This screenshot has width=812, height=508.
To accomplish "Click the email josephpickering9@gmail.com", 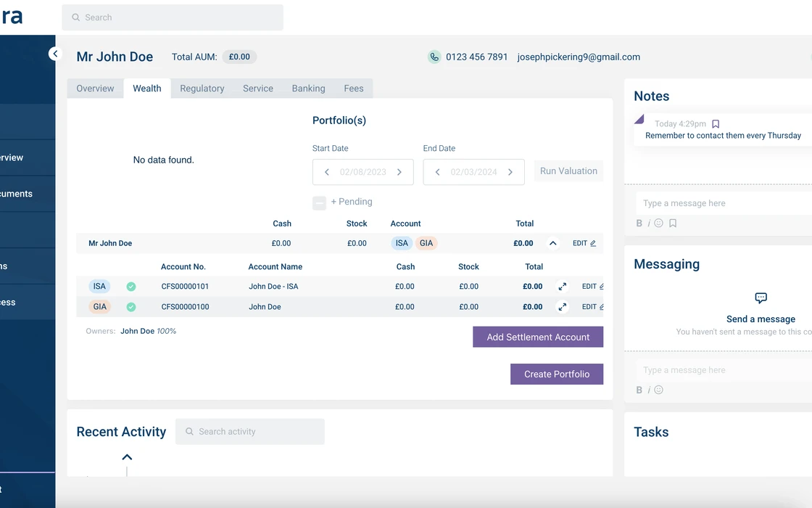I will click(x=579, y=57).
